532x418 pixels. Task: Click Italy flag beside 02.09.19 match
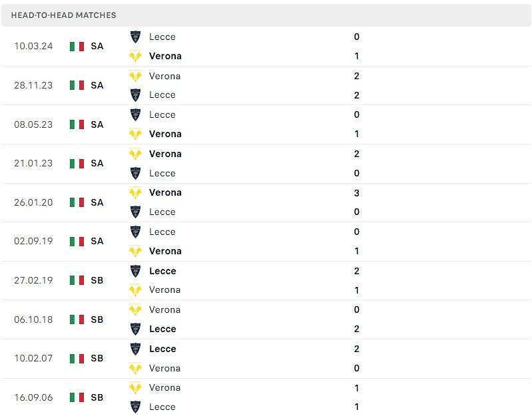tap(77, 241)
